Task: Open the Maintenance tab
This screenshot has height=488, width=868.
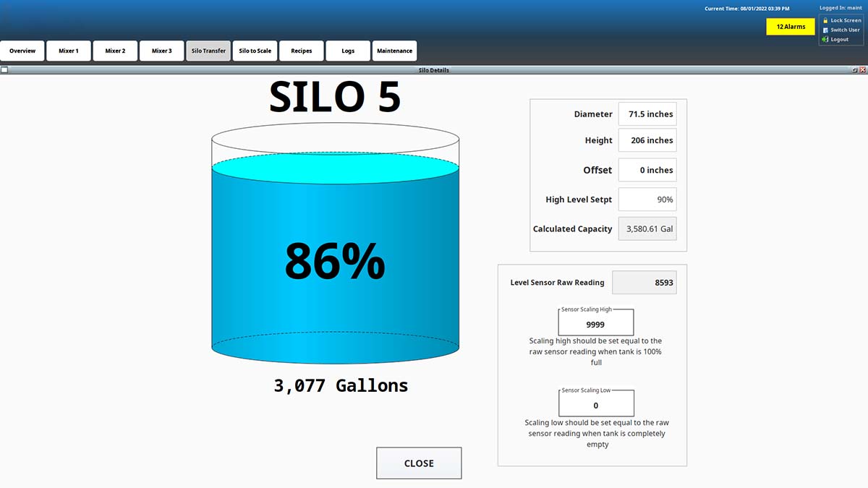Action: pyautogui.click(x=394, y=51)
